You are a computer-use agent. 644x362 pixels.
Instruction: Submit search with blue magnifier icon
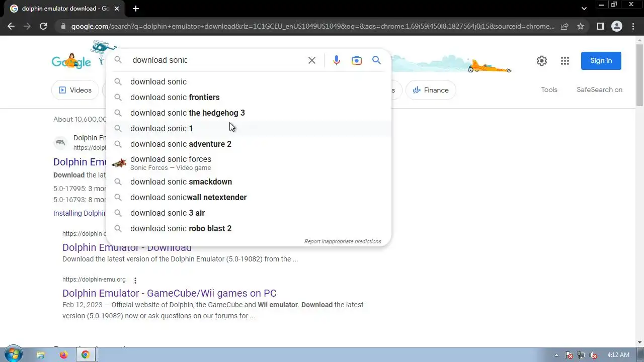coord(376,60)
